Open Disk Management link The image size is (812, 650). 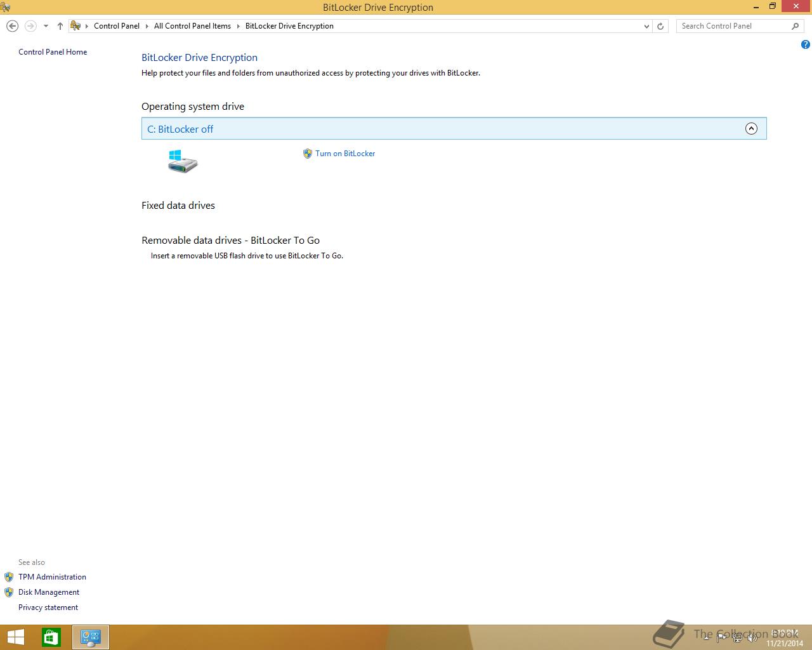pyautogui.click(x=49, y=592)
